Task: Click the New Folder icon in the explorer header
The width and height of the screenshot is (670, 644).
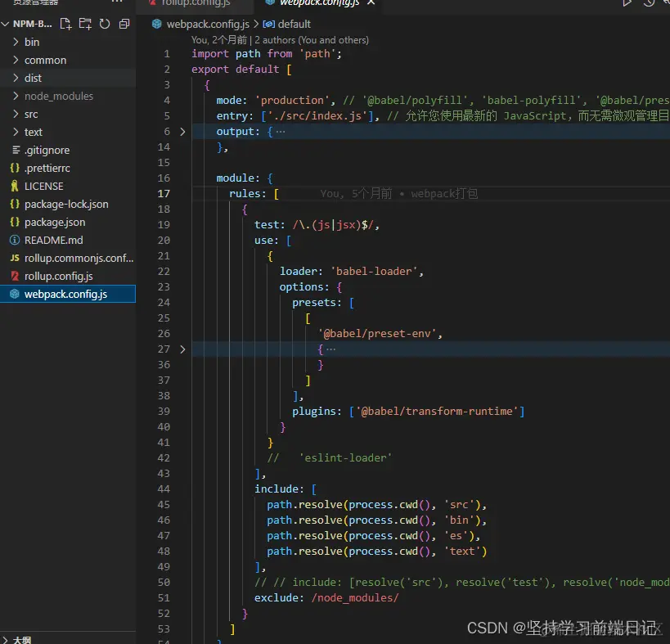Action: [x=85, y=24]
